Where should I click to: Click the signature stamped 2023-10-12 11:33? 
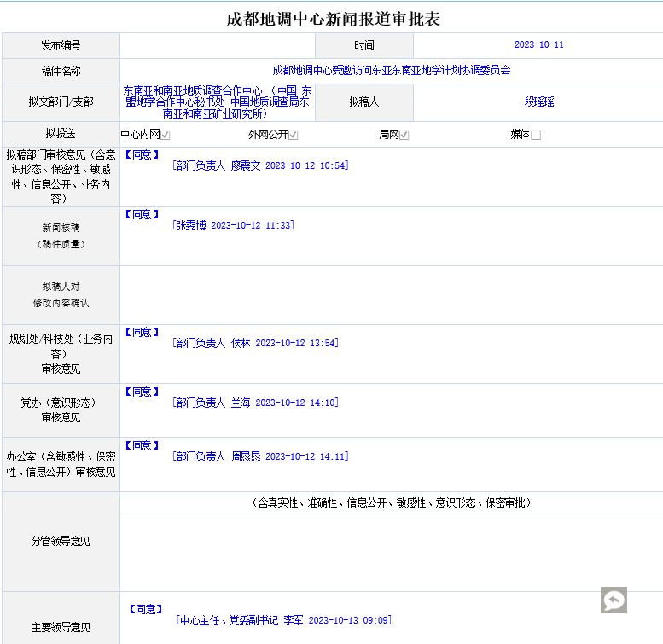233,225
